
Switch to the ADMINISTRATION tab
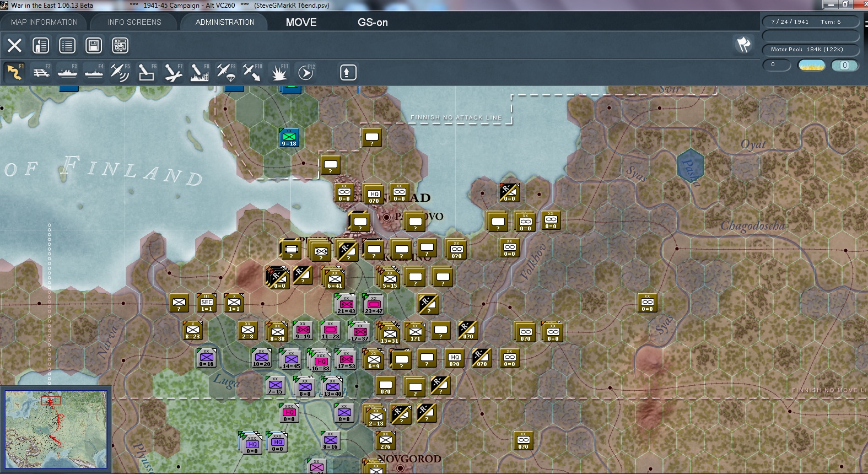tap(225, 22)
